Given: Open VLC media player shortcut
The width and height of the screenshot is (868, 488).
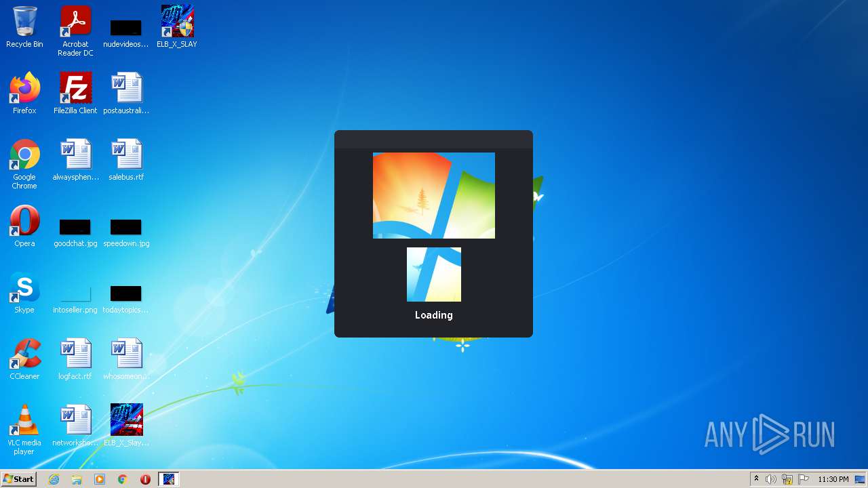Looking at the screenshot, I should point(24,430).
